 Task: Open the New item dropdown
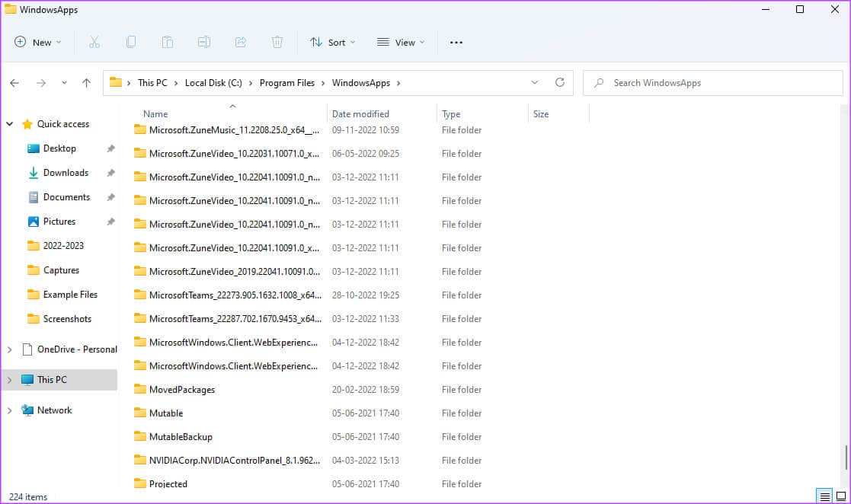coord(37,43)
